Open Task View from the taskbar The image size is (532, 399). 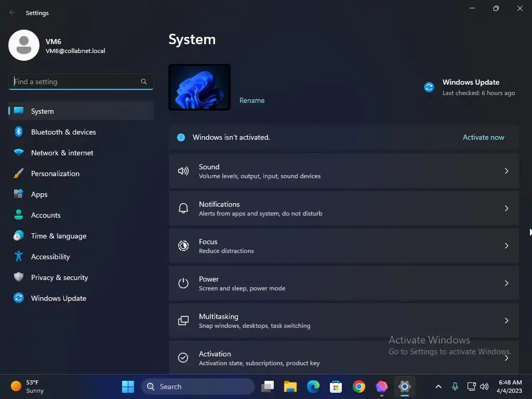coord(268,387)
